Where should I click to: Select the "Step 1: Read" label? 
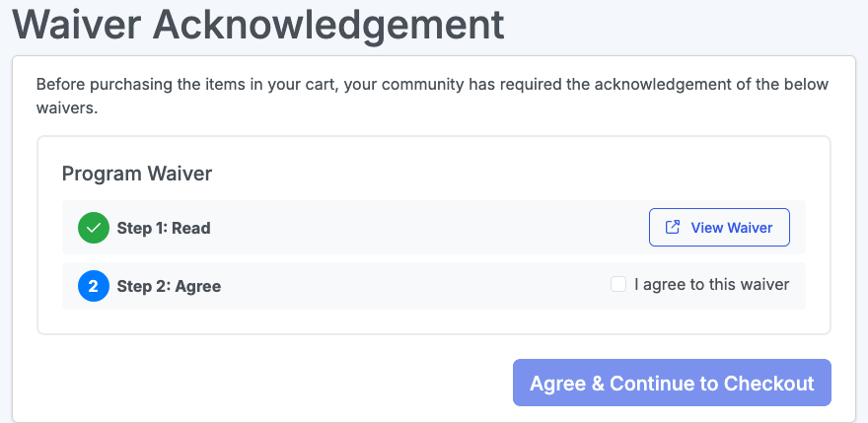[164, 228]
